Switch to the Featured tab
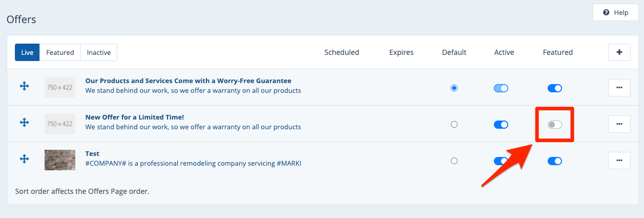Viewport: 644px width, 218px height. (x=60, y=52)
